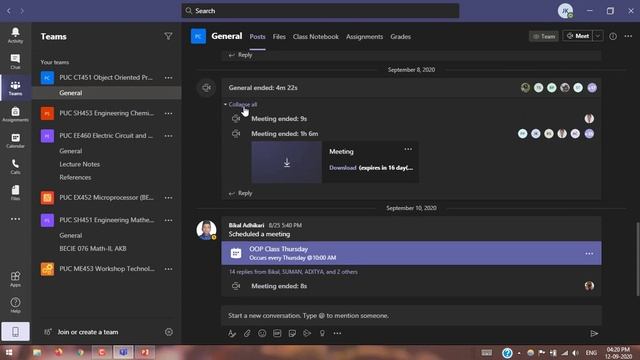640x360 pixels.
Task: Select References channel under PUC EE460
Action: [x=75, y=177]
